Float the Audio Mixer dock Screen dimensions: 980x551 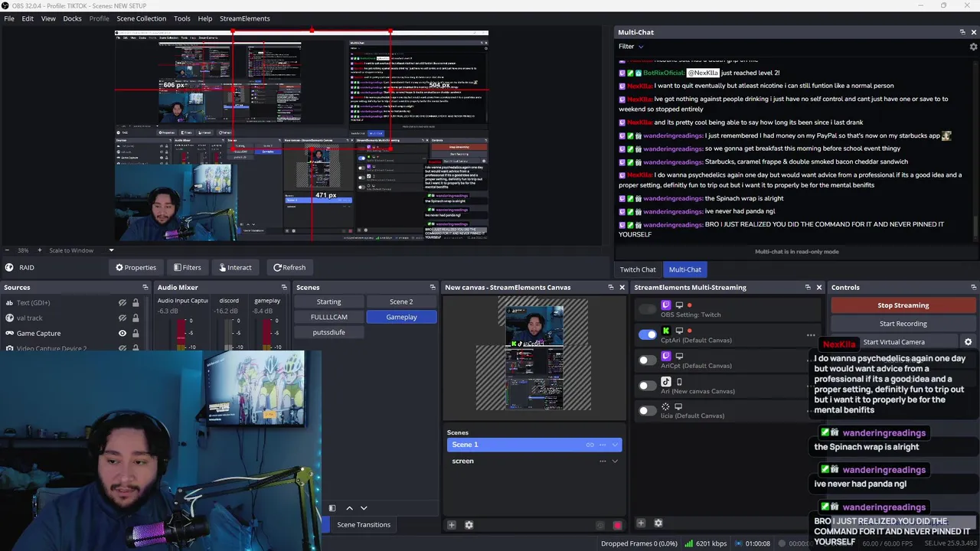coord(284,288)
